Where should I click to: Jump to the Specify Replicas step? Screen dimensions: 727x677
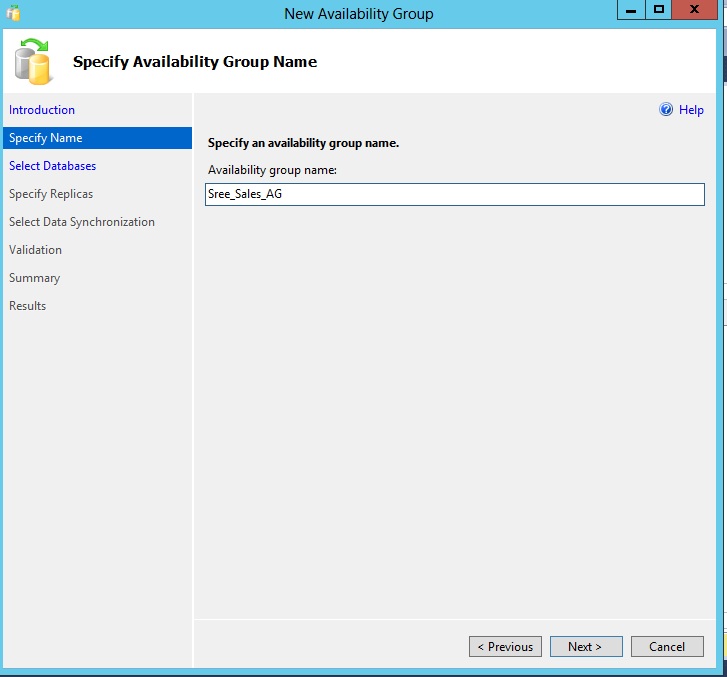click(51, 194)
